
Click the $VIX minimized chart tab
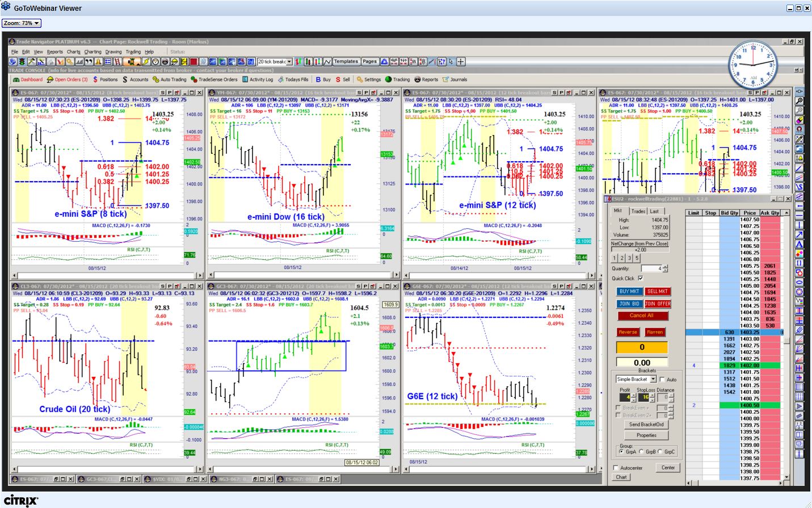point(175,479)
